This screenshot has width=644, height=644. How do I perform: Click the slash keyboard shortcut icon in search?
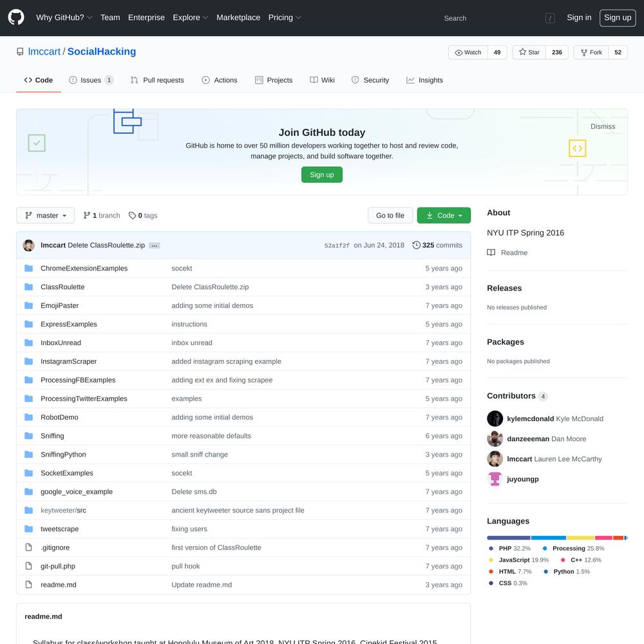pos(550,18)
